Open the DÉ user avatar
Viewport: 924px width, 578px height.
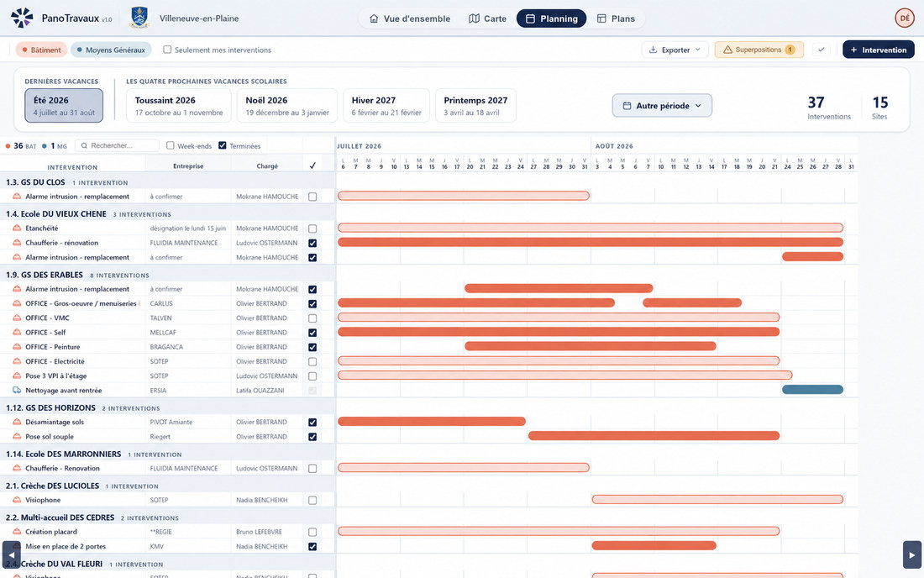pos(904,18)
